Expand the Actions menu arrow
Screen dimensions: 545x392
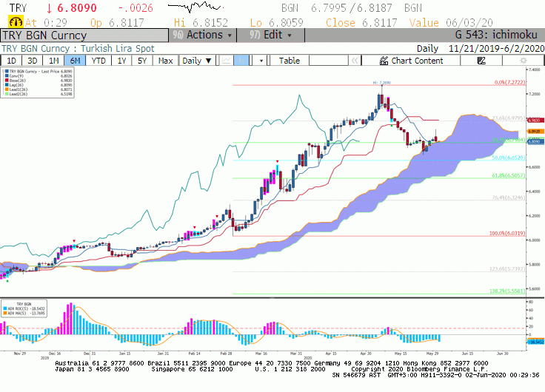(x=230, y=36)
